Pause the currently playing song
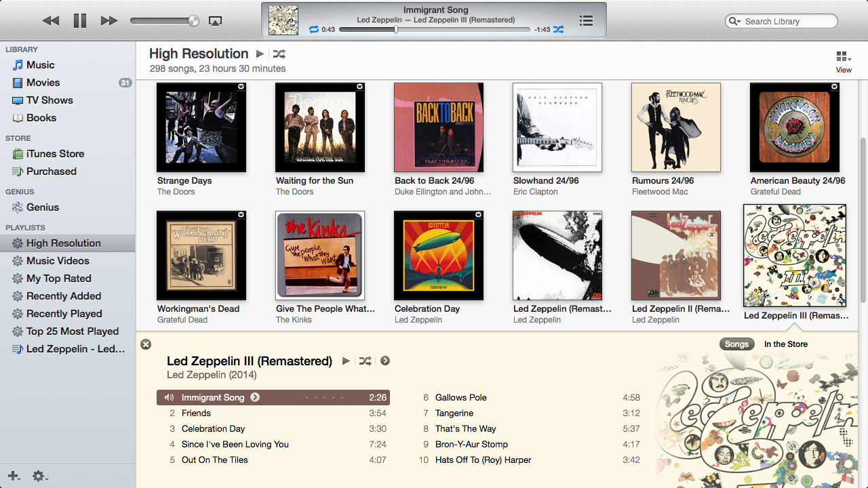This screenshot has width=868, height=488. click(x=80, y=21)
